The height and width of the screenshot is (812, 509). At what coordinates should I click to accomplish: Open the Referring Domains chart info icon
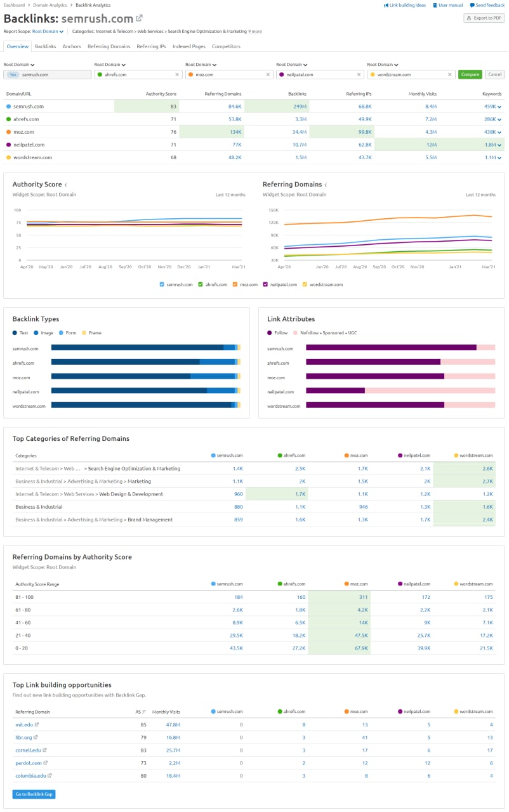click(326, 185)
